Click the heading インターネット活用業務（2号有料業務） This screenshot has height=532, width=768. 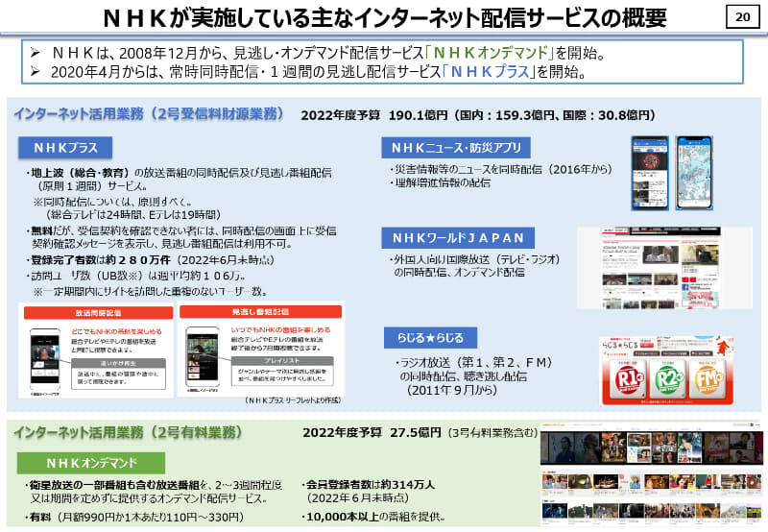click(128, 432)
